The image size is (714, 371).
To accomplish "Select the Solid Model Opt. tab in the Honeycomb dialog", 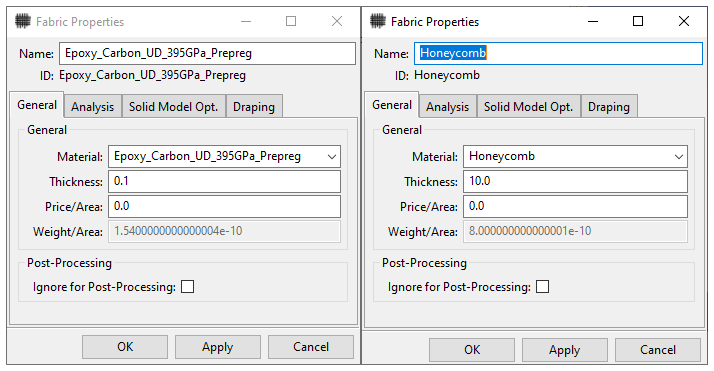I will pyautogui.click(x=528, y=107).
